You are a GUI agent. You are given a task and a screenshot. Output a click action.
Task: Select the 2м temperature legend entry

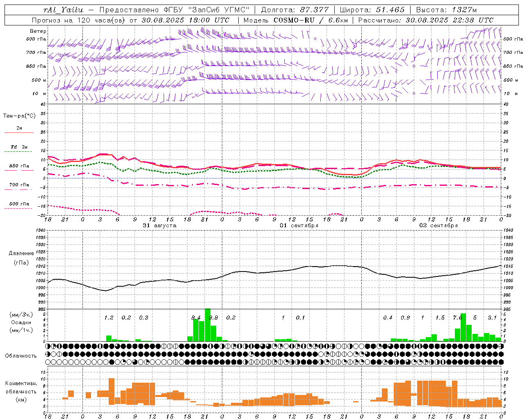(x=19, y=128)
